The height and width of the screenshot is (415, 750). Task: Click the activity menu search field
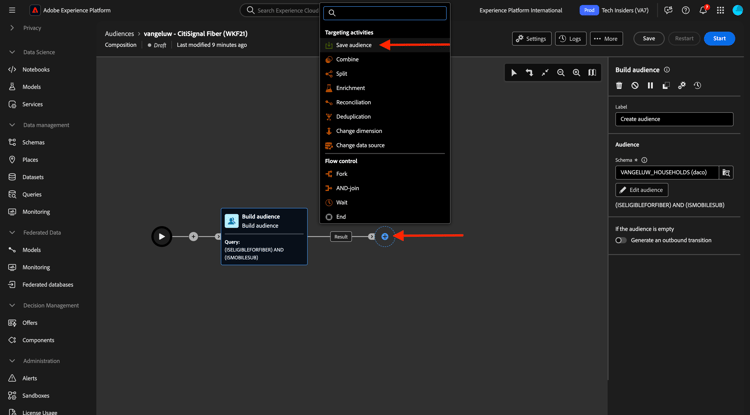point(385,13)
